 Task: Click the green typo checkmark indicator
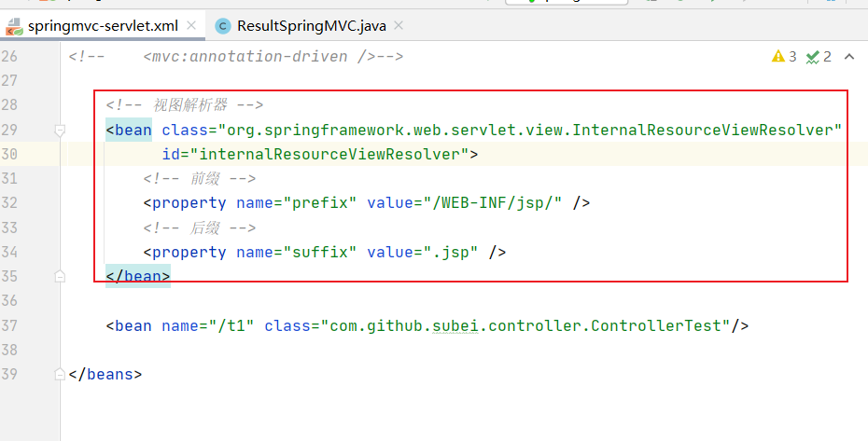813,57
